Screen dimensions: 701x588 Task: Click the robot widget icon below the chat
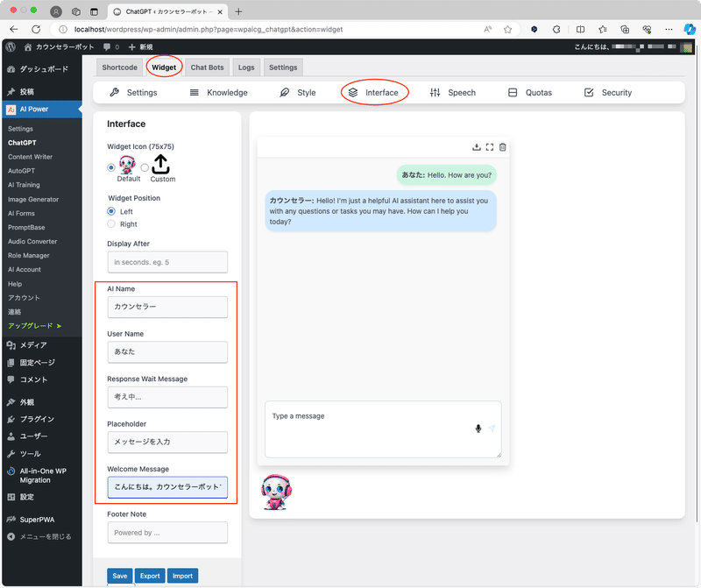(x=276, y=492)
